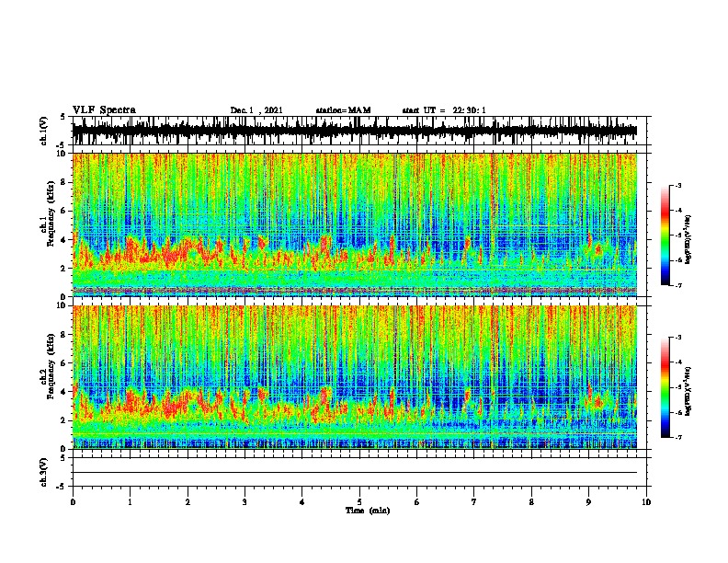Click the "6" tick on ch.2 frequency axis
Viewport: 728px width, 563px height.
click(x=63, y=362)
